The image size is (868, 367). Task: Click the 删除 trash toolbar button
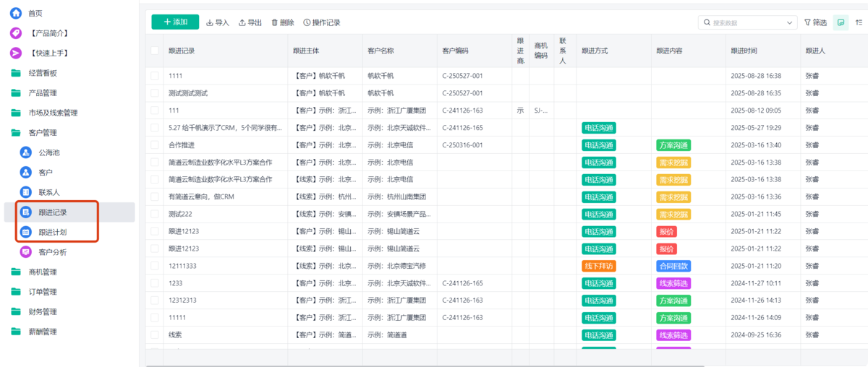coord(283,22)
